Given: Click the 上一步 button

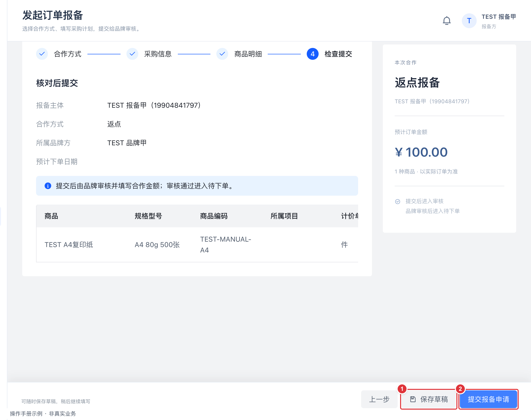Looking at the screenshot, I should (x=379, y=399).
